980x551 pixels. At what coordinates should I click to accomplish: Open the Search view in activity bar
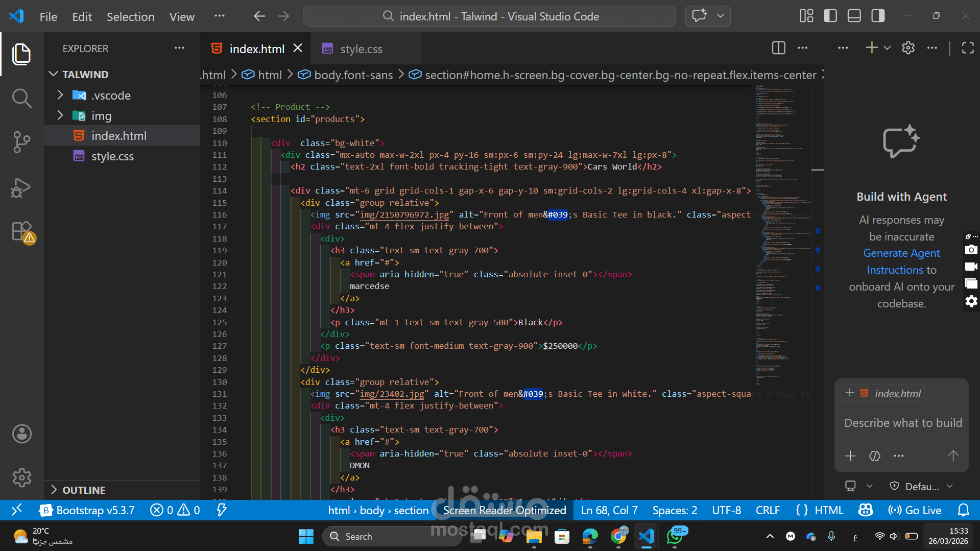(21, 98)
